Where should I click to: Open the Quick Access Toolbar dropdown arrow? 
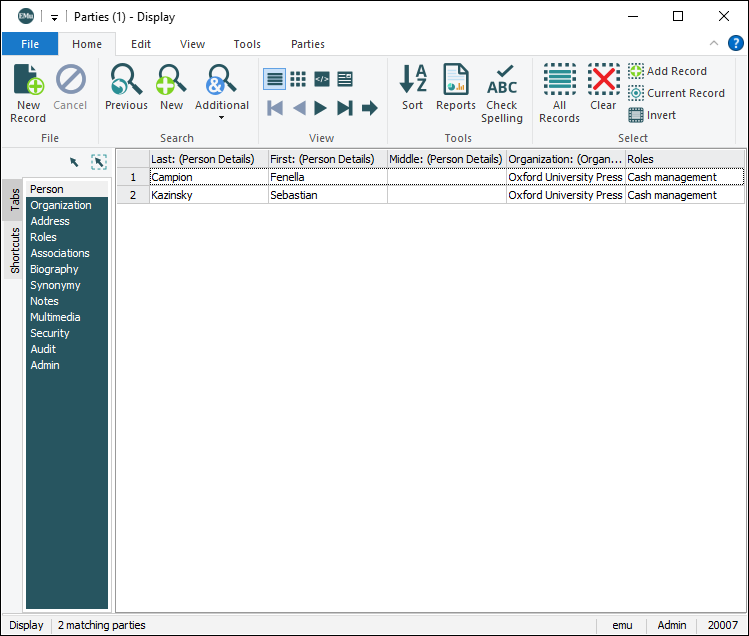[x=54, y=17]
